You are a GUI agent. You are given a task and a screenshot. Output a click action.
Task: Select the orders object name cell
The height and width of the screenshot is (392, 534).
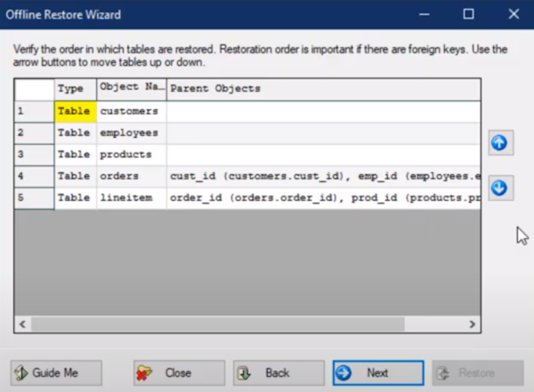tap(132, 176)
